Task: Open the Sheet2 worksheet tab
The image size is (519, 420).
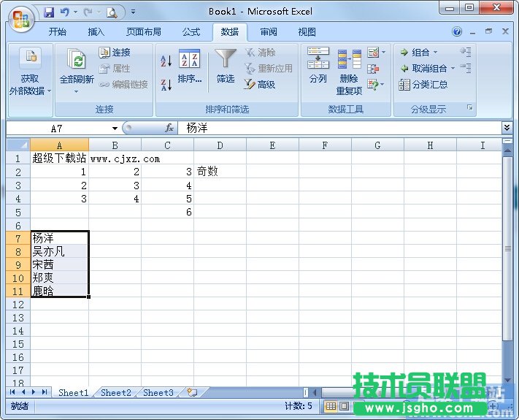Action: 115,393
